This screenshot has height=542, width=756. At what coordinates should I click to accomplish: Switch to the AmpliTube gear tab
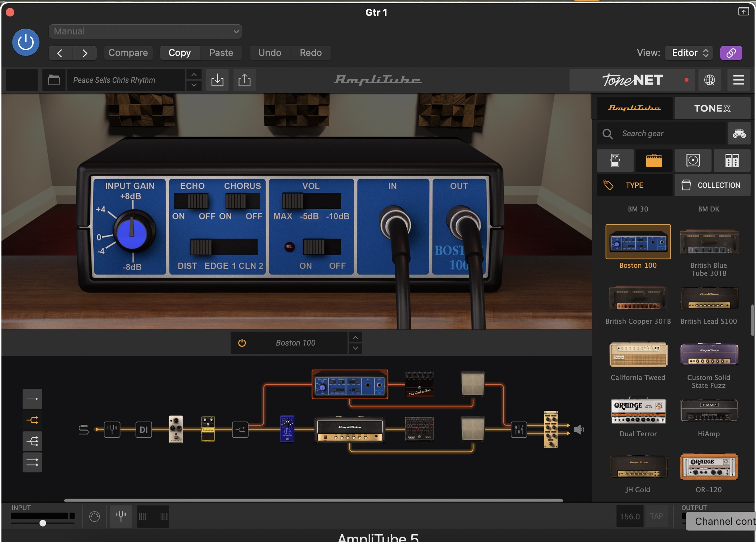click(634, 108)
